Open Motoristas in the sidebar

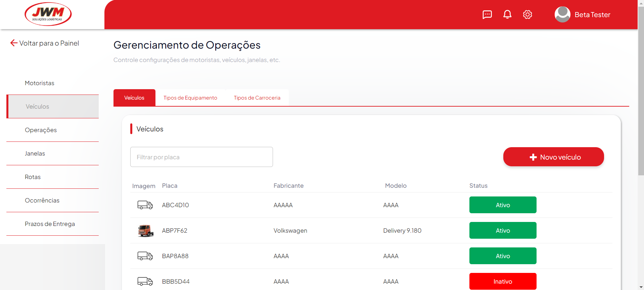pyautogui.click(x=40, y=83)
